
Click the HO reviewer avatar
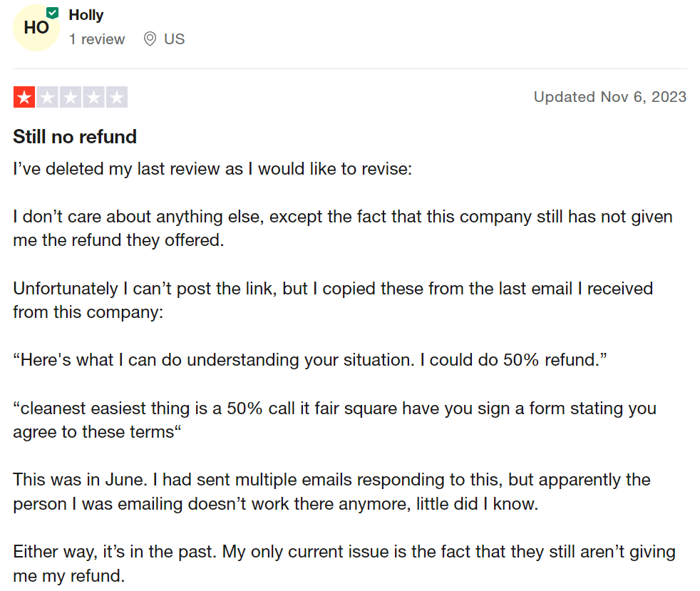(x=36, y=28)
